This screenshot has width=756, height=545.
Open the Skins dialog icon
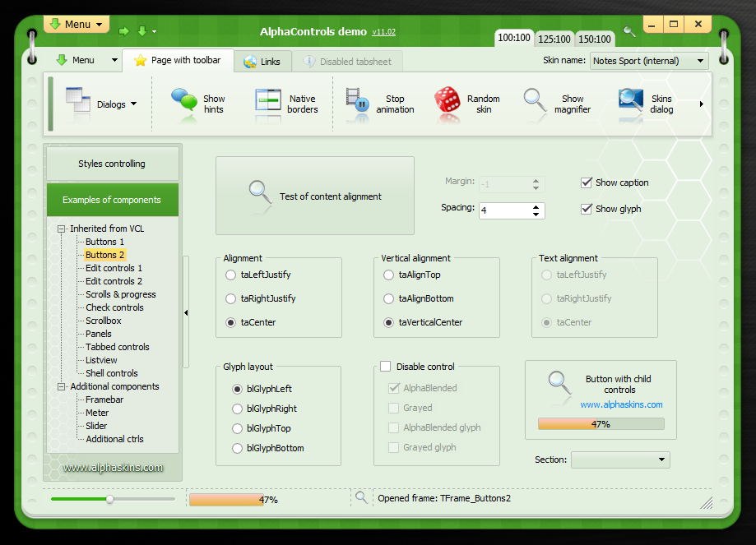631,101
